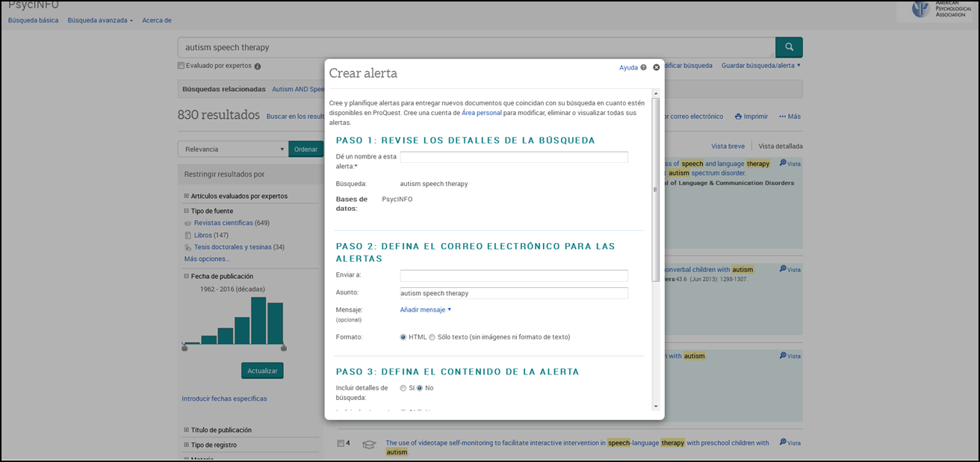Click Más opciones under Tipo de fuente
Image resolution: width=980 pixels, height=462 pixels.
click(207, 259)
